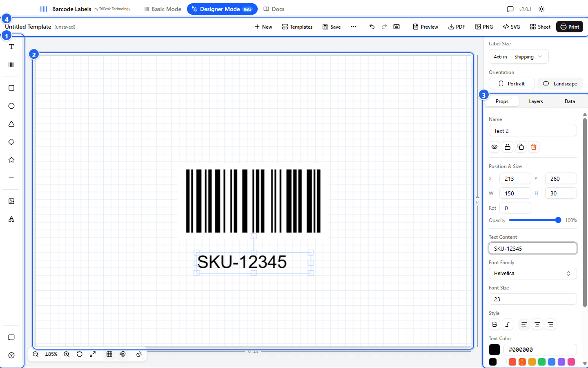Select the Barcode tool in left toolbar

pyautogui.click(x=11, y=65)
